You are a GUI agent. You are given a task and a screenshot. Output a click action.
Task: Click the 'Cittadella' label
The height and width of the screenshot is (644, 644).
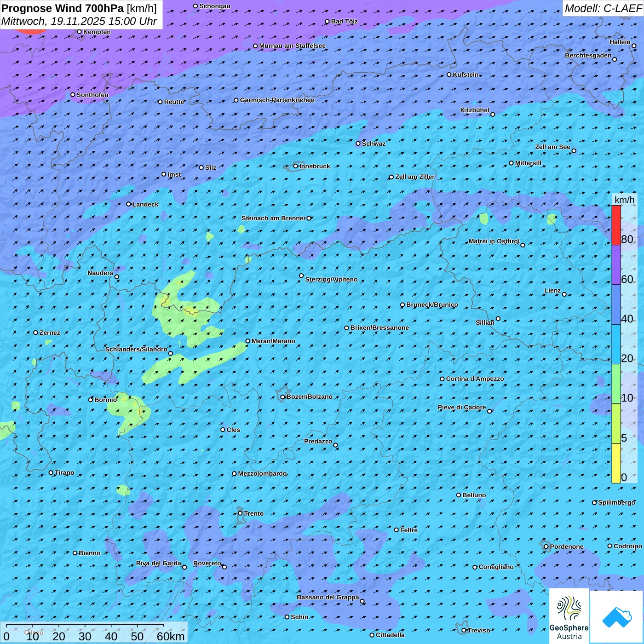coord(390,635)
